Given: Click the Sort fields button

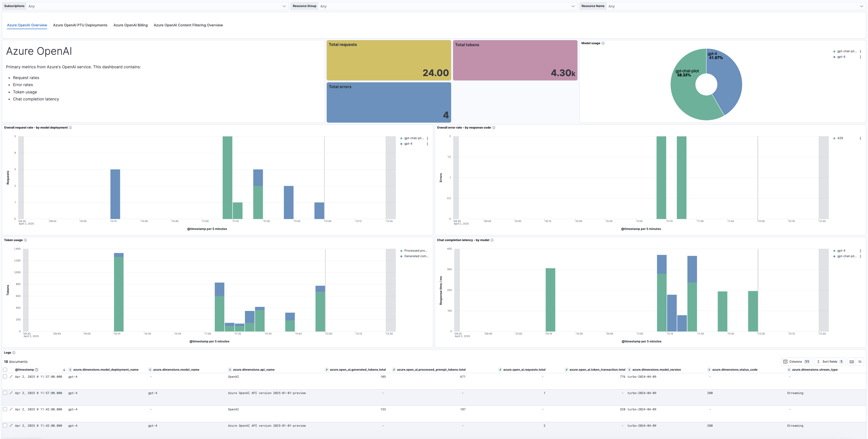Looking at the screenshot, I should coord(829,361).
